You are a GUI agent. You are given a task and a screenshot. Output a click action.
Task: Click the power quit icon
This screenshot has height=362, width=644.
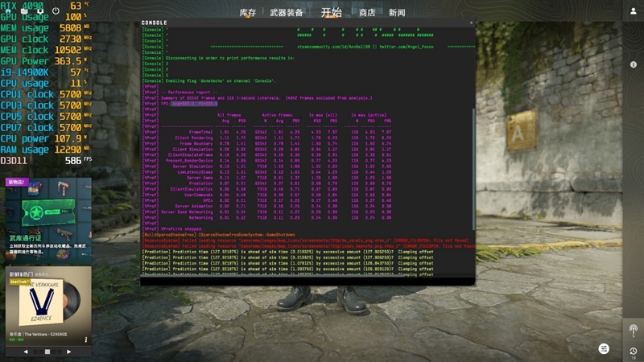[x=56, y=11]
